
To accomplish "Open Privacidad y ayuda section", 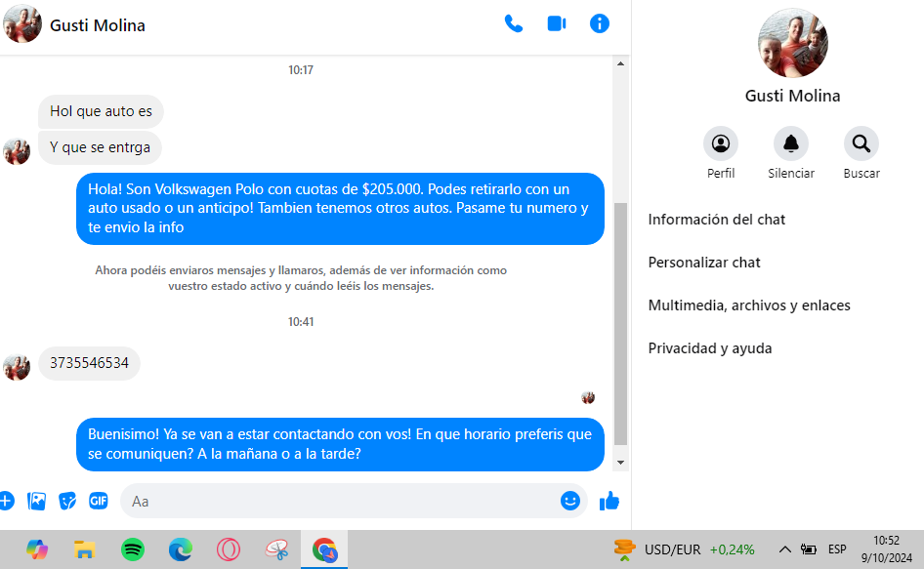I will tap(710, 348).
